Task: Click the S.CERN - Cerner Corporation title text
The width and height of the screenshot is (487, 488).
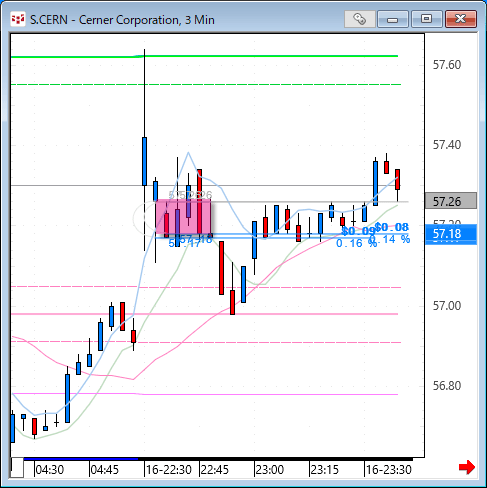Action: click(122, 20)
